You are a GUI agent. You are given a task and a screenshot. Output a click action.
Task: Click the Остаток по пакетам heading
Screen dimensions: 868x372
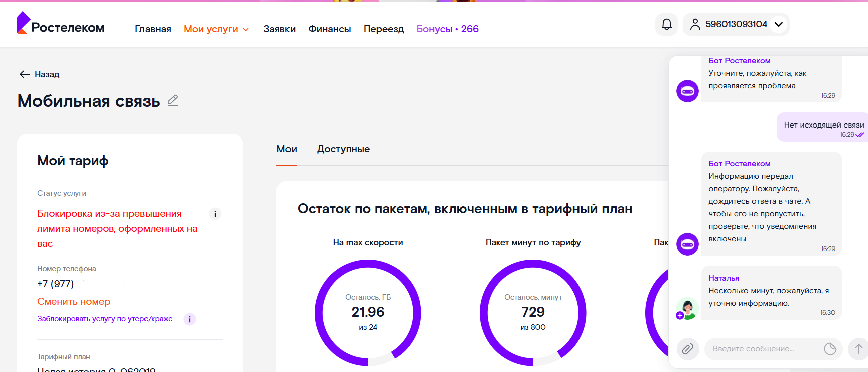[465, 209]
